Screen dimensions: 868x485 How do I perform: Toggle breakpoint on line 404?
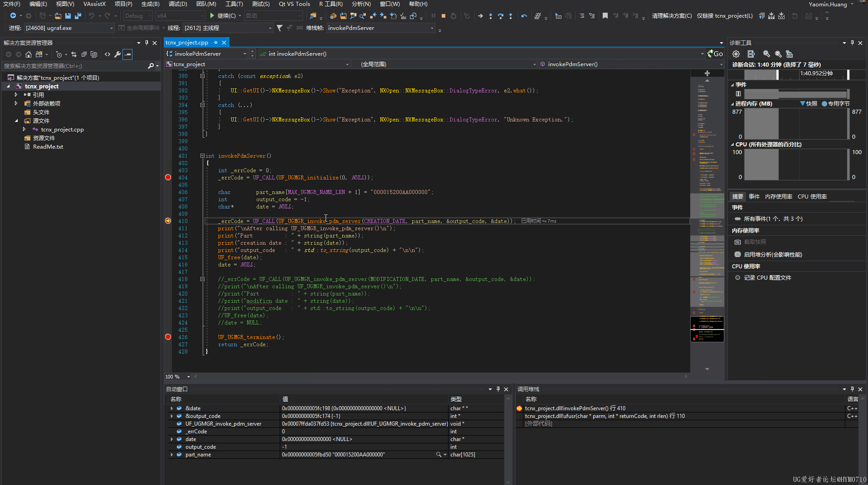[x=168, y=177]
